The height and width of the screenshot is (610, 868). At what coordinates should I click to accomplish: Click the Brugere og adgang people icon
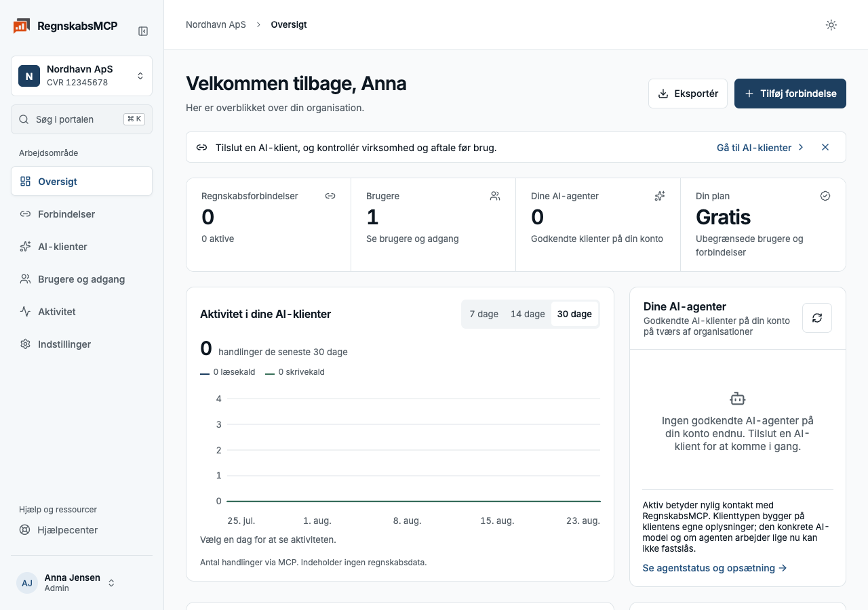[25, 279]
